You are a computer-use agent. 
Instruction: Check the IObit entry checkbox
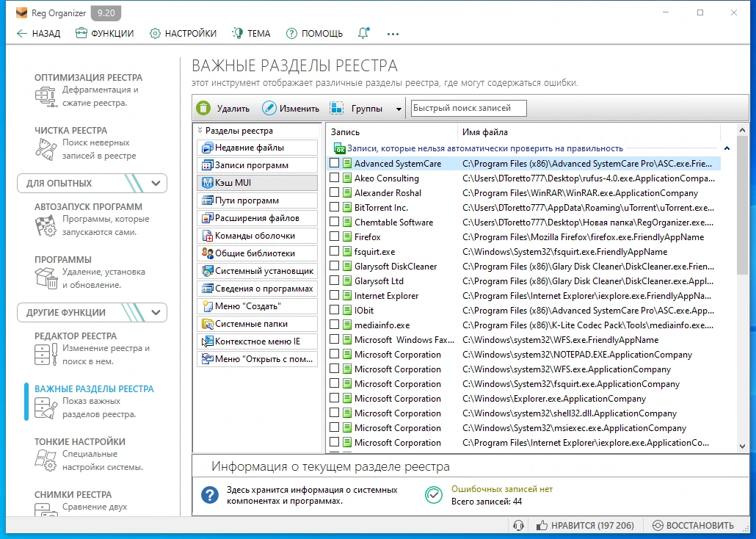pos(334,310)
